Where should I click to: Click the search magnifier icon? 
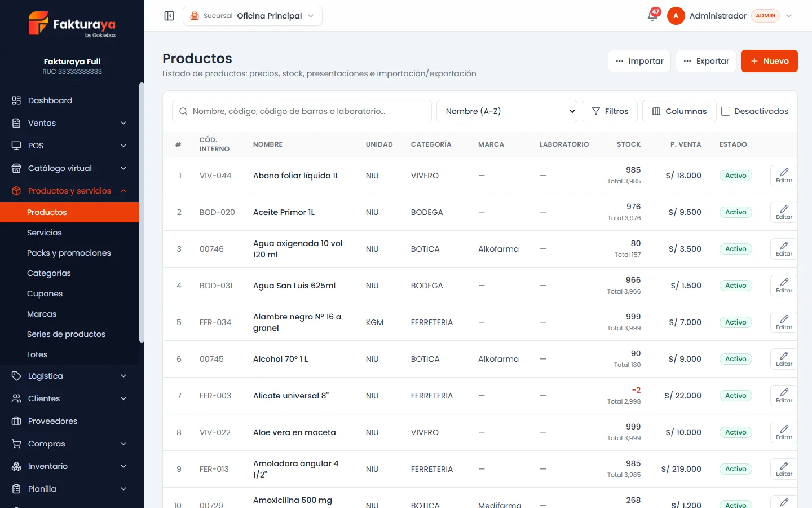tap(183, 111)
